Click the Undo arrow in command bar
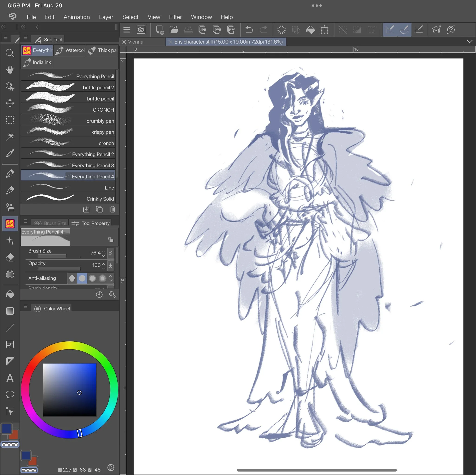 click(x=249, y=30)
